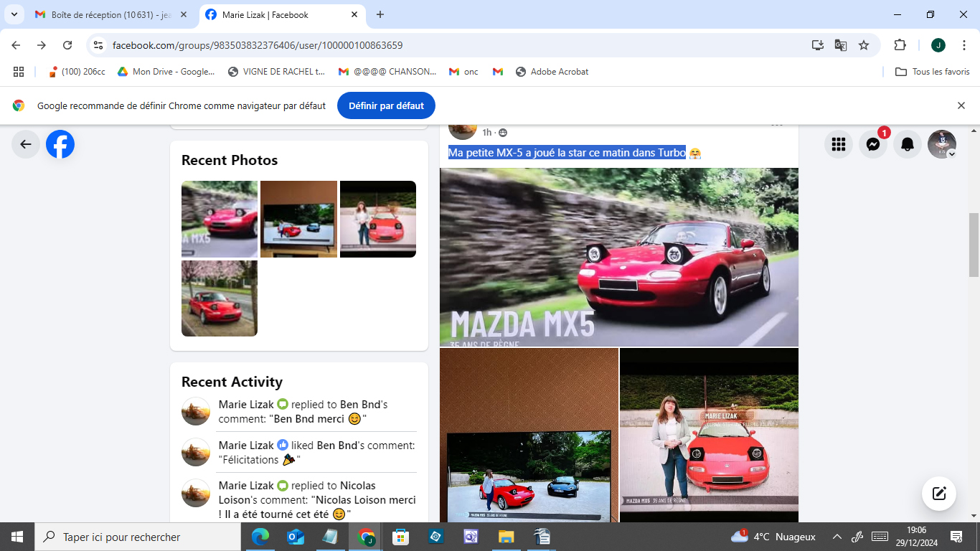Open the Windows notification center
This screenshot has width=980, height=551.
point(956,537)
